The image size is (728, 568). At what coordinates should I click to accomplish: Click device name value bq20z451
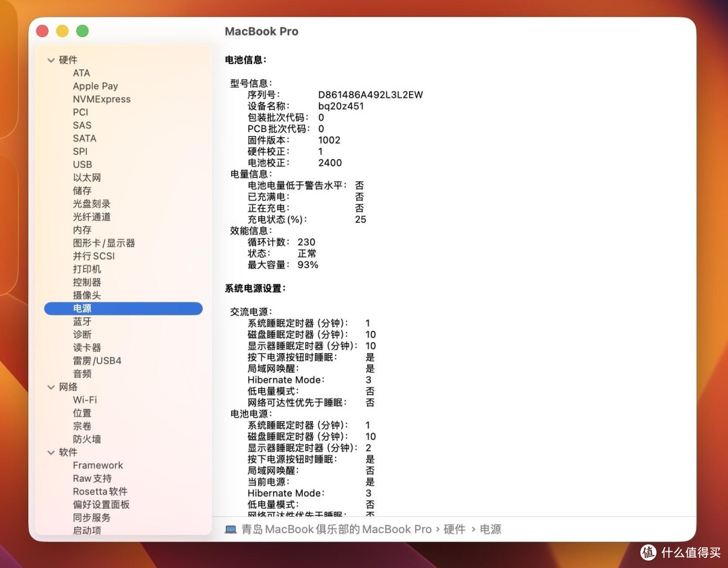341,106
